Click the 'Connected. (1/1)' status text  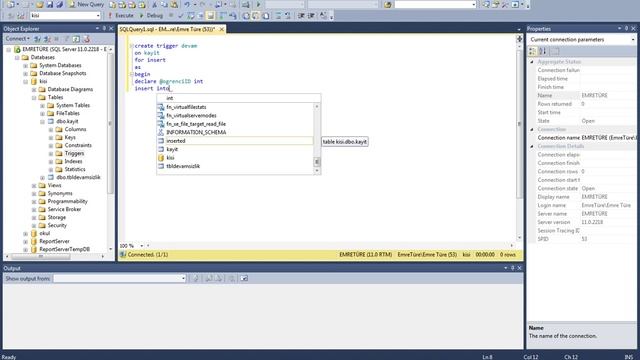tap(148, 255)
